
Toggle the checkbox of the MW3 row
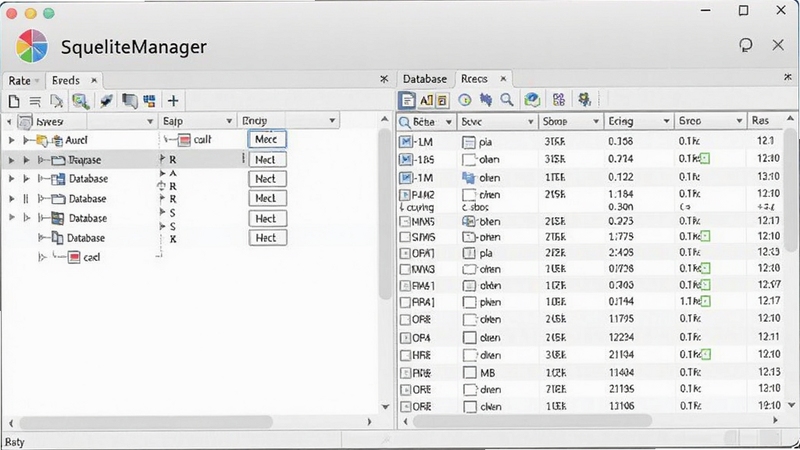click(x=405, y=269)
